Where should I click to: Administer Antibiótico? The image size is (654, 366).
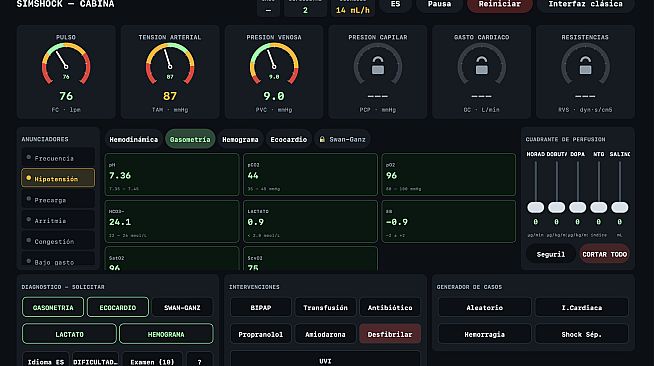tap(390, 307)
